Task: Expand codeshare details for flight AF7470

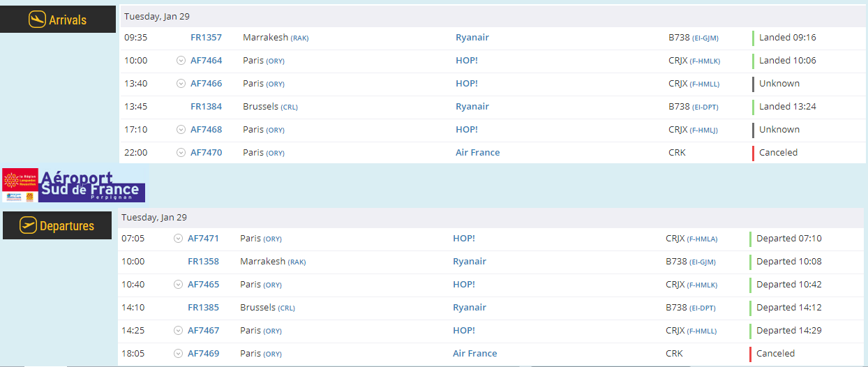Action: pyautogui.click(x=181, y=153)
